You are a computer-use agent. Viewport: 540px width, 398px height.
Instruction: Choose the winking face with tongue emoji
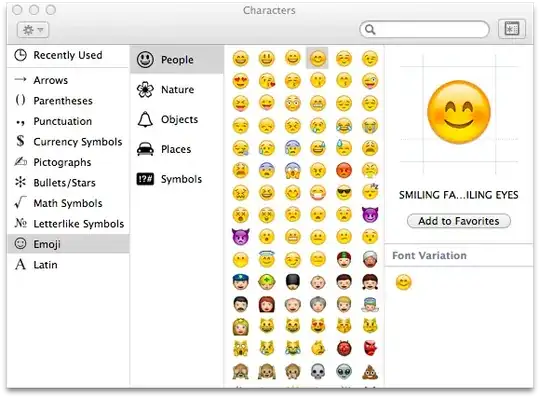(x=370, y=81)
